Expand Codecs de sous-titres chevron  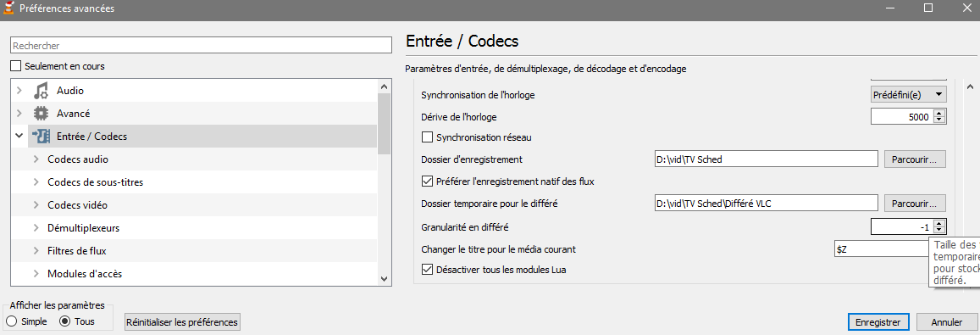[36, 182]
